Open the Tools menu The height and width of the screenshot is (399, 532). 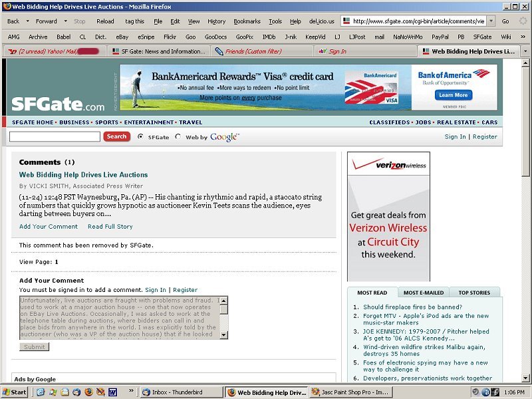(x=275, y=21)
